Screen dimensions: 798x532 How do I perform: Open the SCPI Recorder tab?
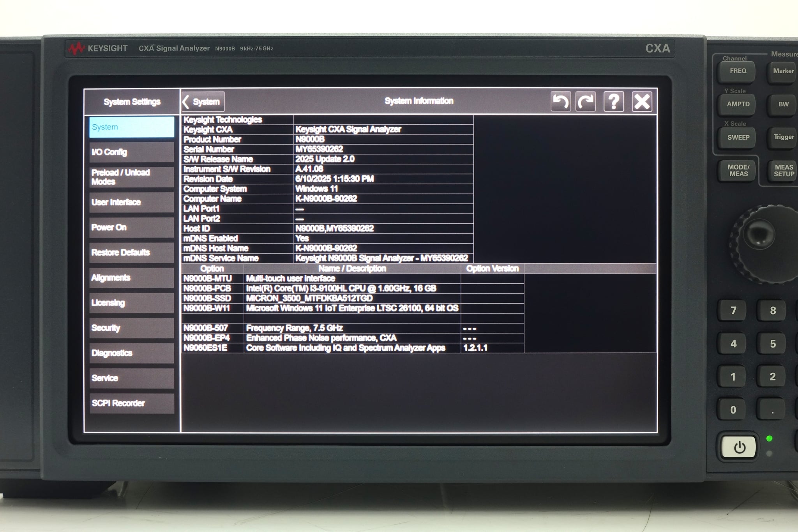tap(132, 403)
